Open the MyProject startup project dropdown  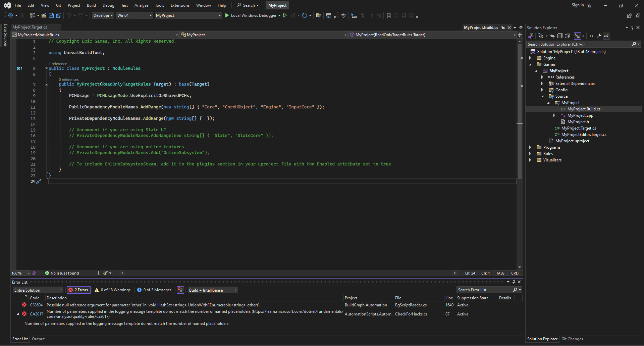188,15
